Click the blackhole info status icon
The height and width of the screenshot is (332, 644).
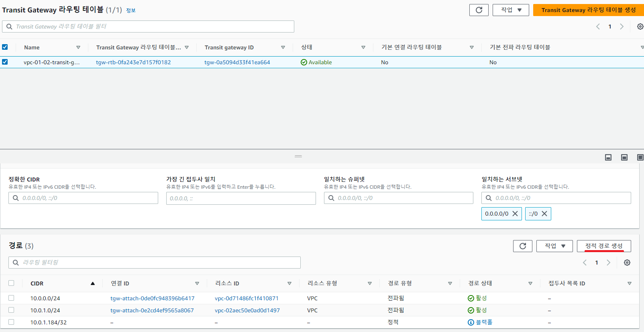tap(471, 322)
